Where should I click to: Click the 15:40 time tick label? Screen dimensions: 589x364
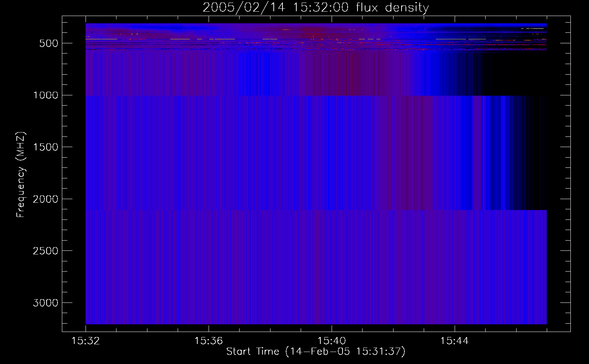point(332,341)
